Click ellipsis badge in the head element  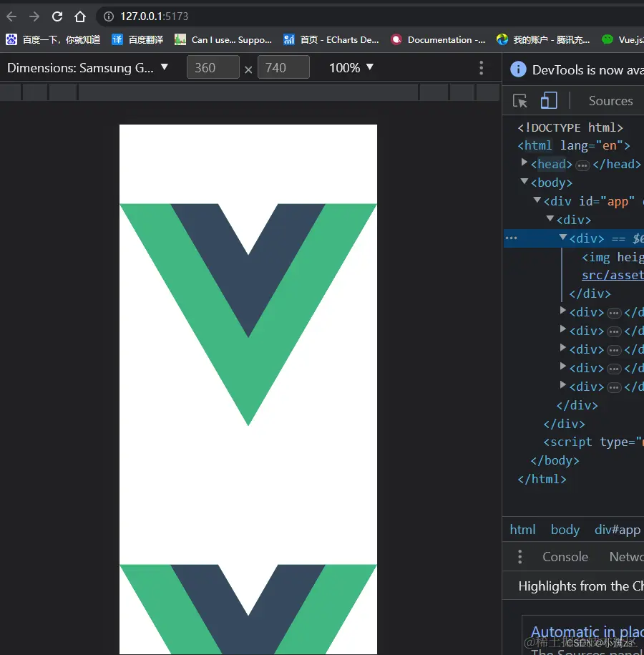tap(582, 165)
